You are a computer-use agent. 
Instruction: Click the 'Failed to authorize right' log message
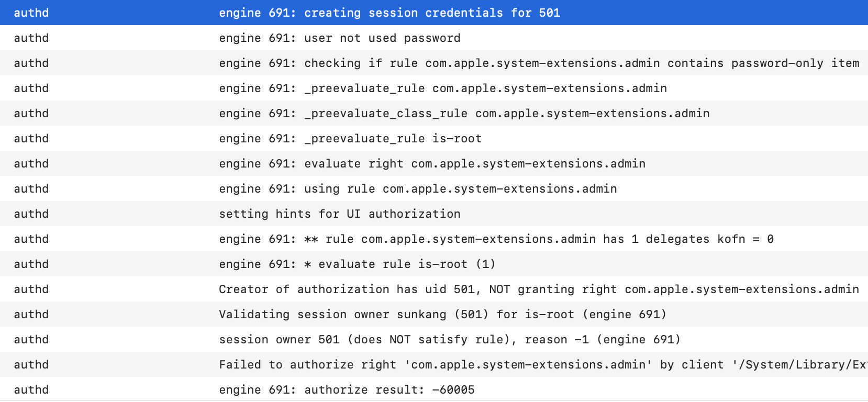coord(542,364)
